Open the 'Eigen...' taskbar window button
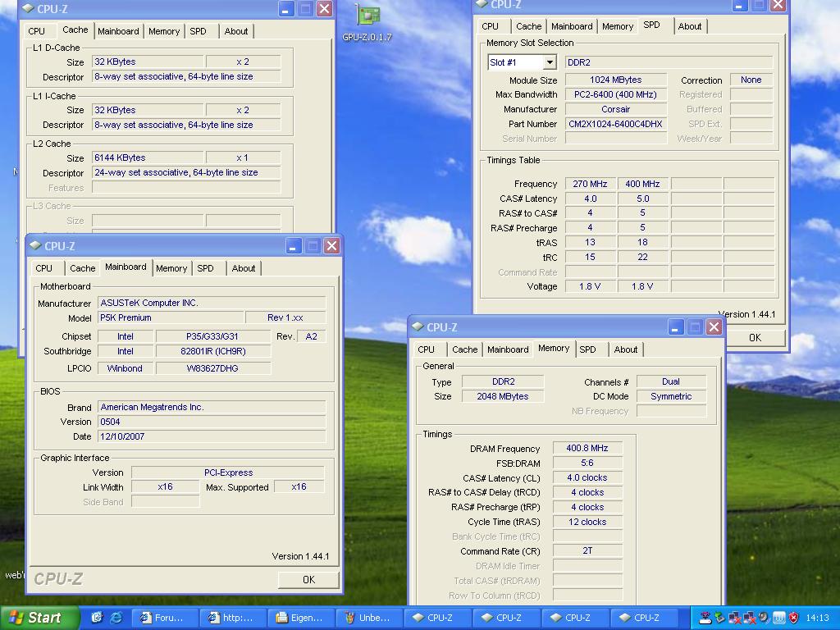Viewport: 840px width, 630px height. click(300, 618)
